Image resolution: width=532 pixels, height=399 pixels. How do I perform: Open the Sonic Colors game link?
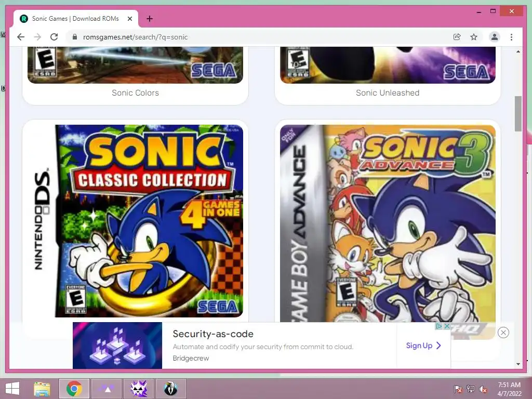coord(136,92)
